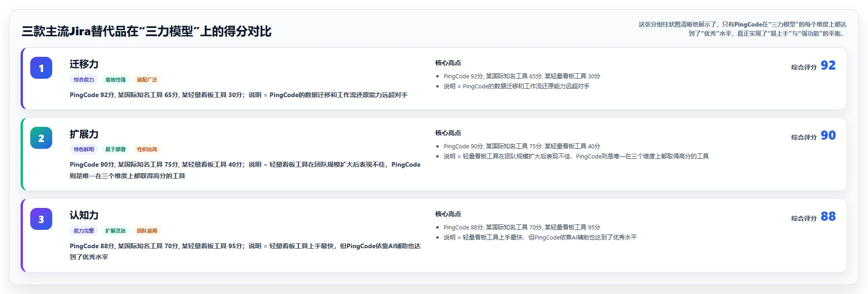Click 综合评分 label beside score 88
This screenshot has width=868, height=294.
pos(804,218)
